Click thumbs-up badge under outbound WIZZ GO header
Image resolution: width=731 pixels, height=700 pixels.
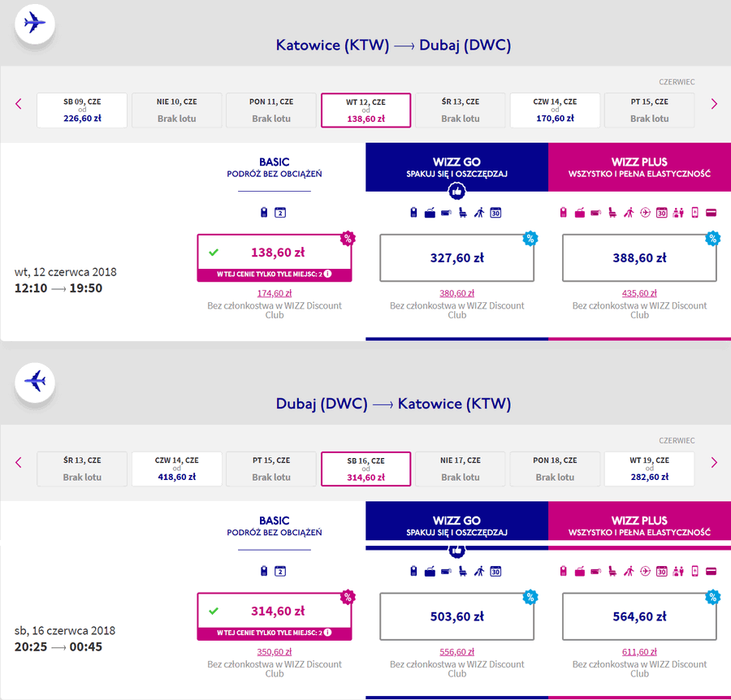click(456, 191)
